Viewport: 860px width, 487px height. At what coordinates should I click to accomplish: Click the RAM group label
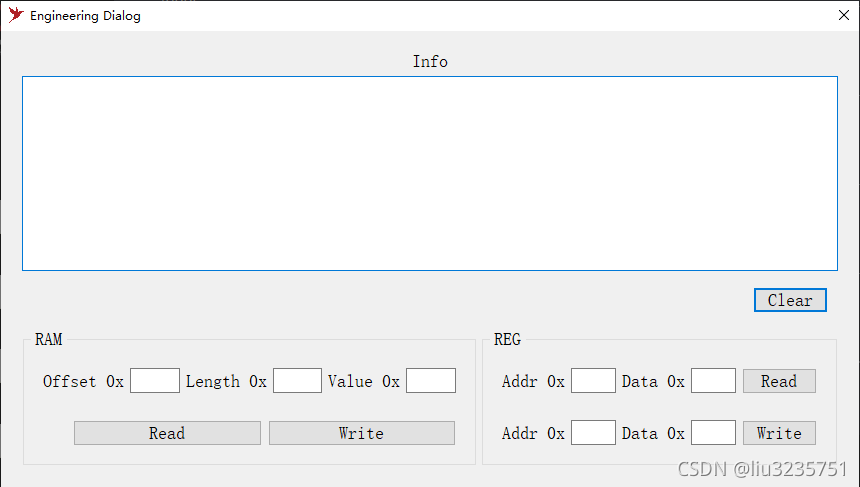click(48, 339)
